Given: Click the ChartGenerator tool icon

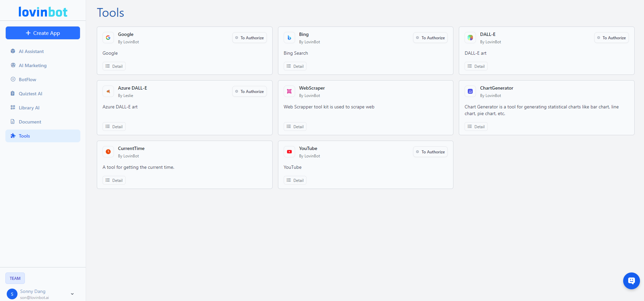Looking at the screenshot, I should click(x=470, y=91).
